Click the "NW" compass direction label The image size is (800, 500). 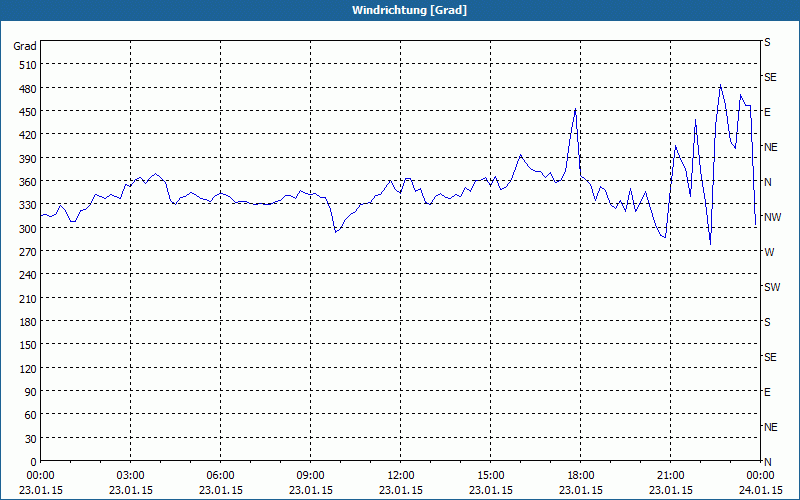click(771, 217)
